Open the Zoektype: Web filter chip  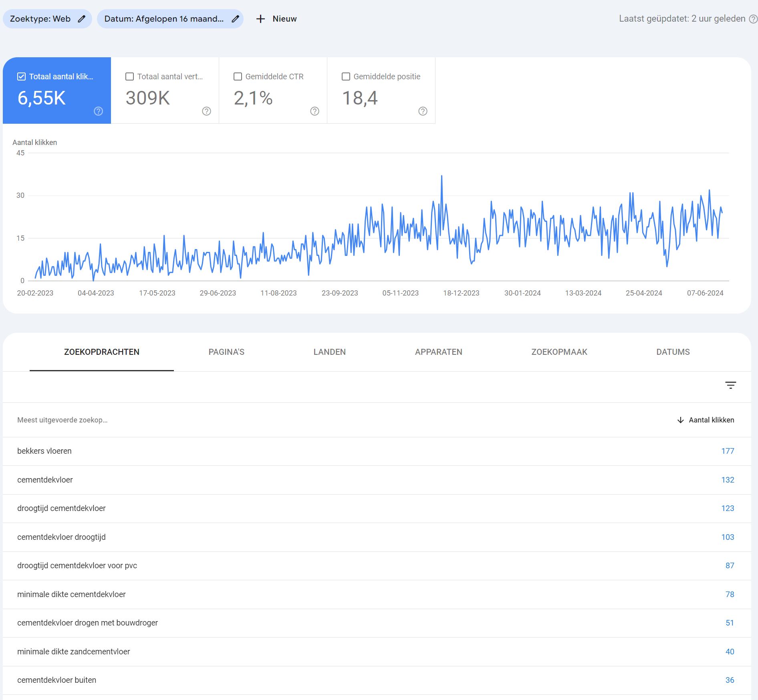pyautogui.click(x=47, y=19)
